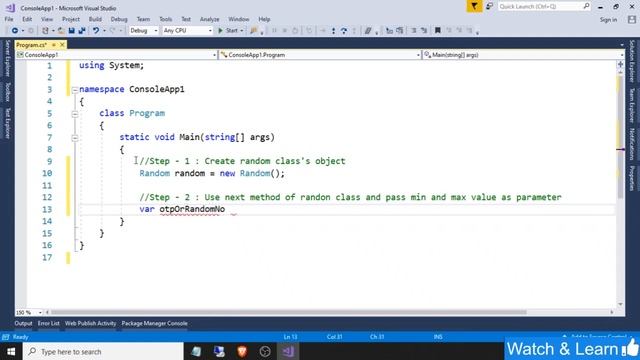
Task: Switch to the Output tab
Action: pyautogui.click(x=23, y=323)
